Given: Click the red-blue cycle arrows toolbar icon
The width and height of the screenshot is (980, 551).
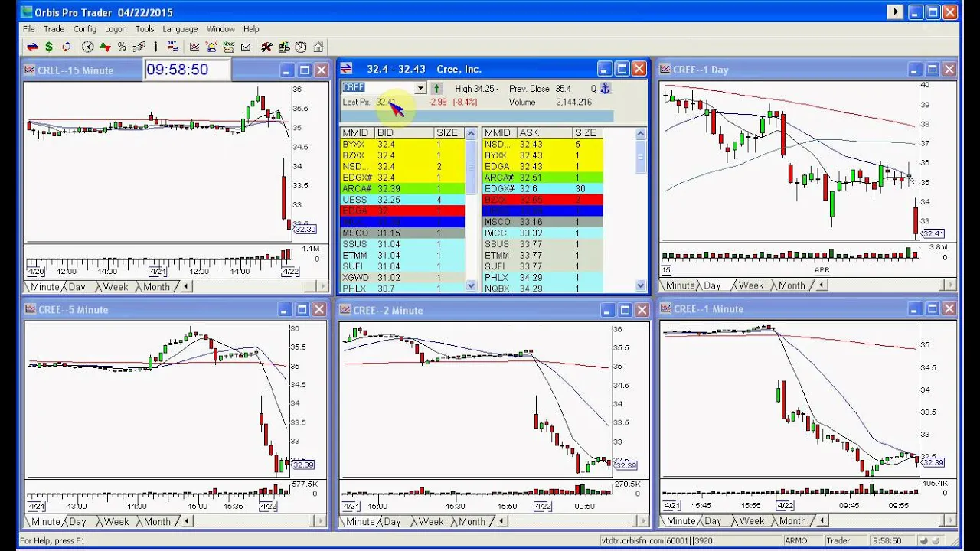Looking at the screenshot, I should coord(67,47).
